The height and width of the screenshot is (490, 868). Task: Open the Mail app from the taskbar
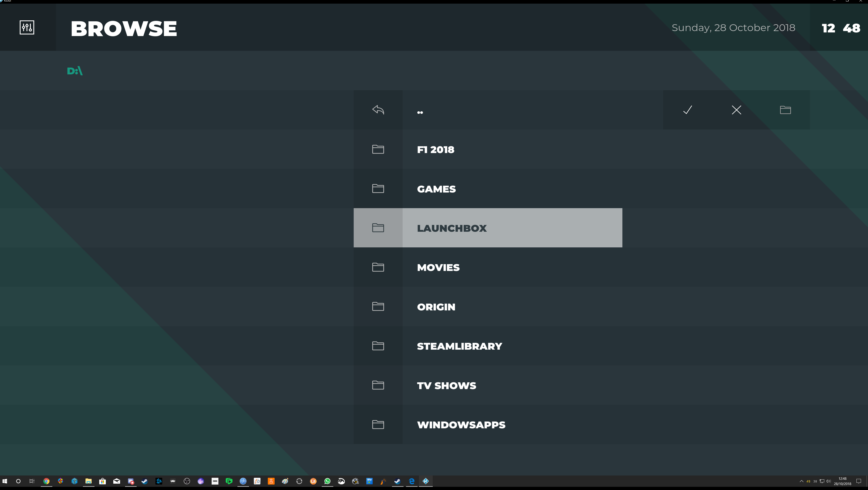pyautogui.click(x=117, y=481)
